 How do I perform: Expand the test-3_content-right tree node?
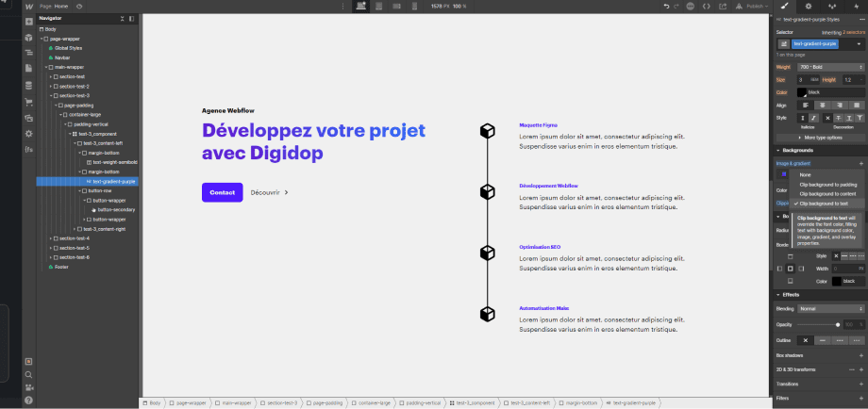click(75, 229)
